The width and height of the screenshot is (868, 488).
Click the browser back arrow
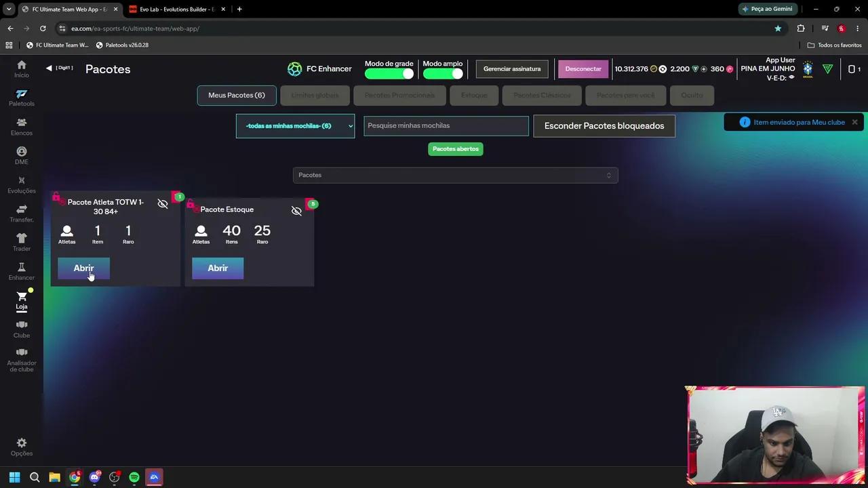tap(10, 28)
